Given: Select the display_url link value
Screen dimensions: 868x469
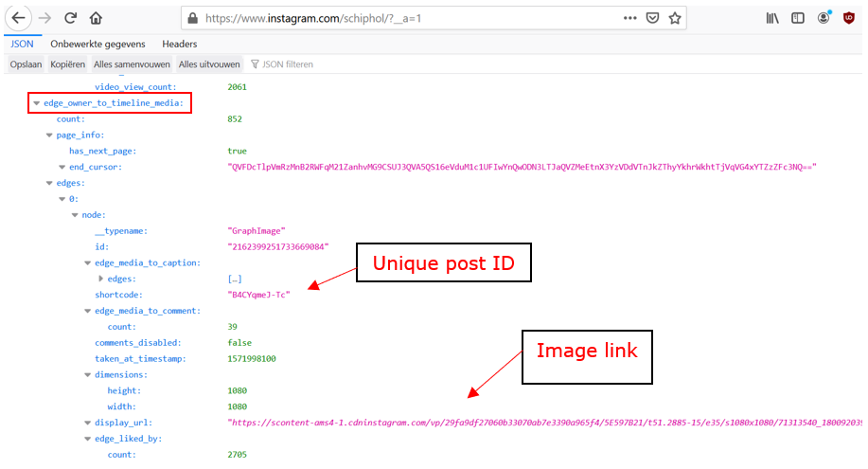Looking at the screenshot, I should [544, 423].
